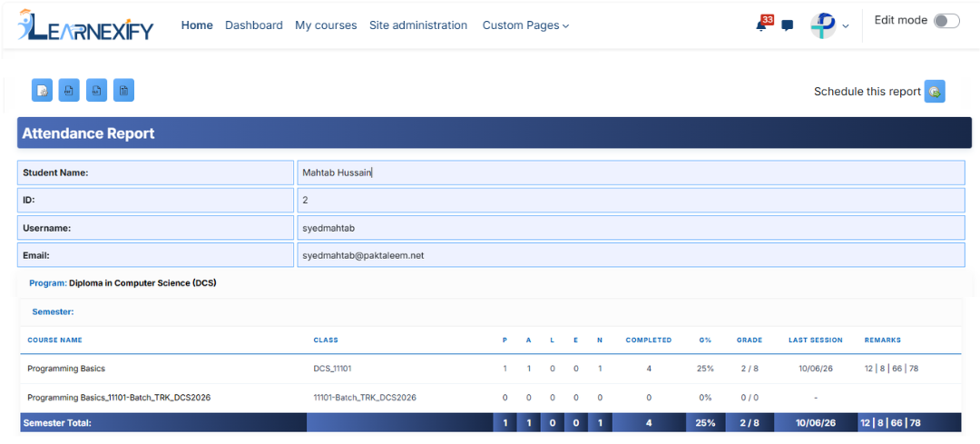
Task: Click the clock icon to schedule report
Action: (x=935, y=92)
